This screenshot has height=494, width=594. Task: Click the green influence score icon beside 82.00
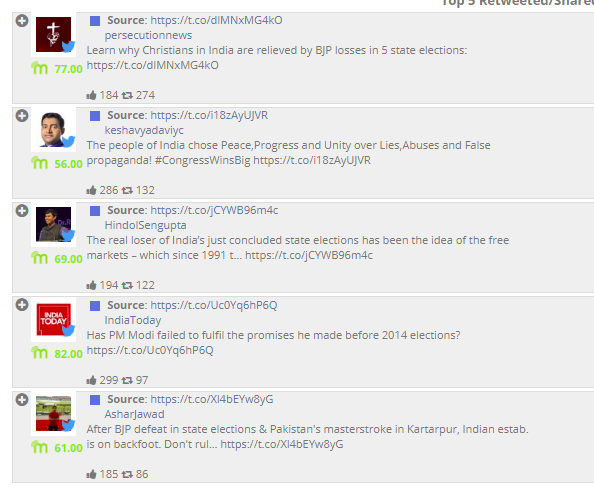point(39,353)
